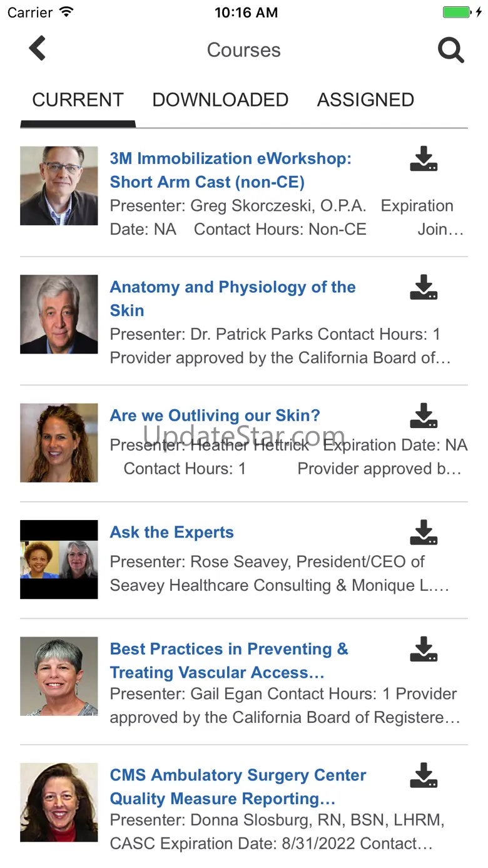
Task: Select the CURRENT tab
Action: tap(78, 100)
